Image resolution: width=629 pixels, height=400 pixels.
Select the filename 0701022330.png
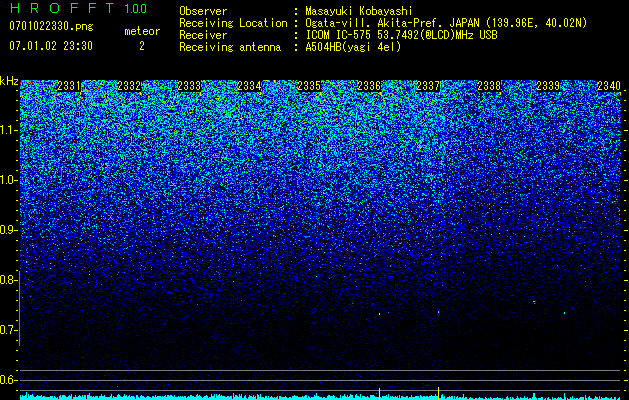click(x=51, y=26)
